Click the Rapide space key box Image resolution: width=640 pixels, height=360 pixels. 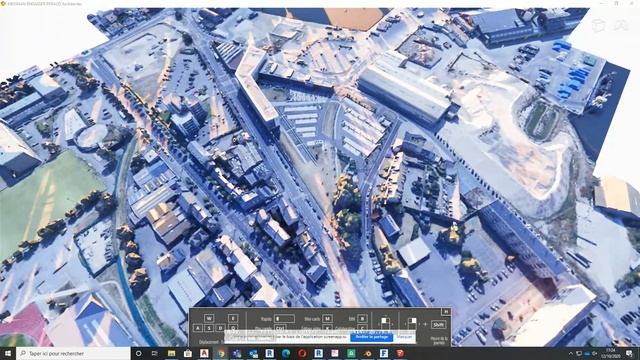(x=284, y=318)
